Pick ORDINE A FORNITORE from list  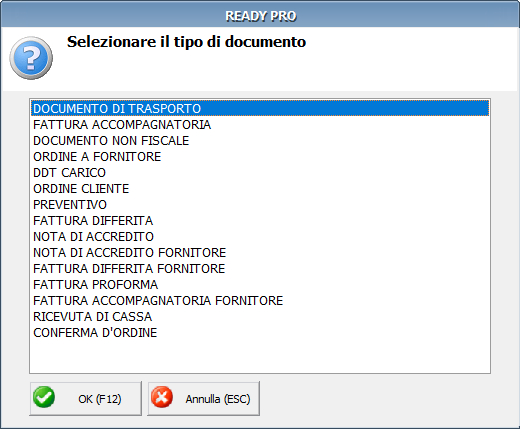(x=260, y=157)
